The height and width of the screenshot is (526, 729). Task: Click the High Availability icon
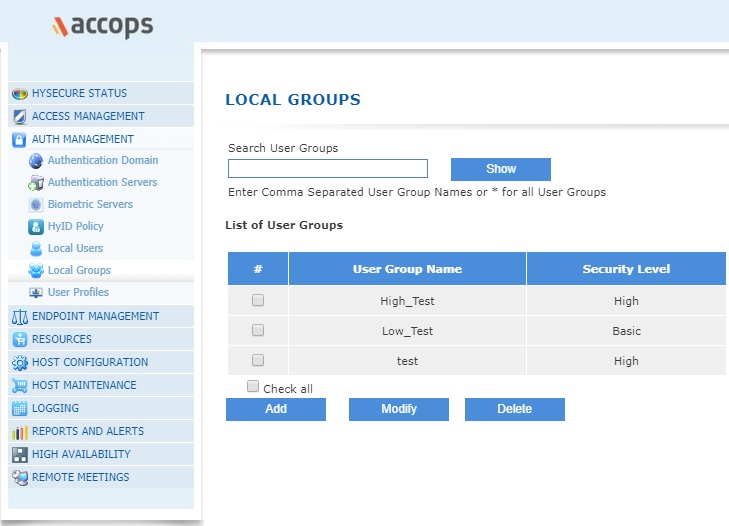point(20,454)
